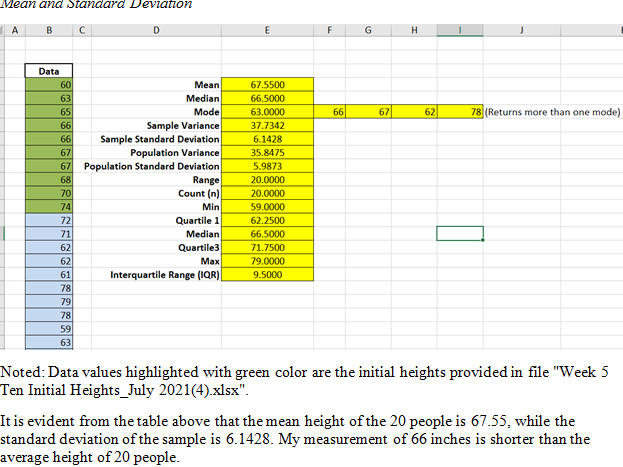
Task: Click data cell containing 60
Action: (x=49, y=85)
